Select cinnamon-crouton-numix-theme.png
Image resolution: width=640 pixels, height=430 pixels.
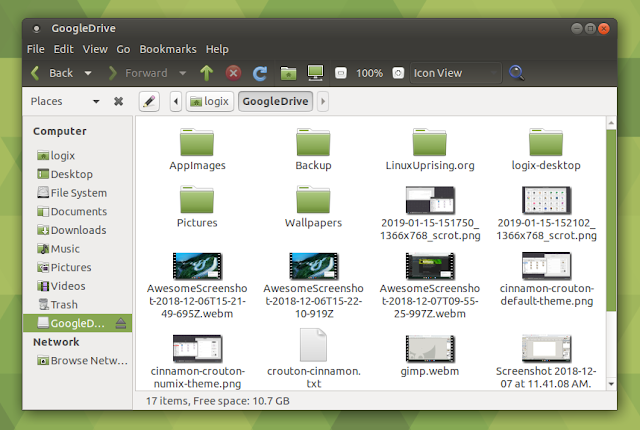[197, 362]
